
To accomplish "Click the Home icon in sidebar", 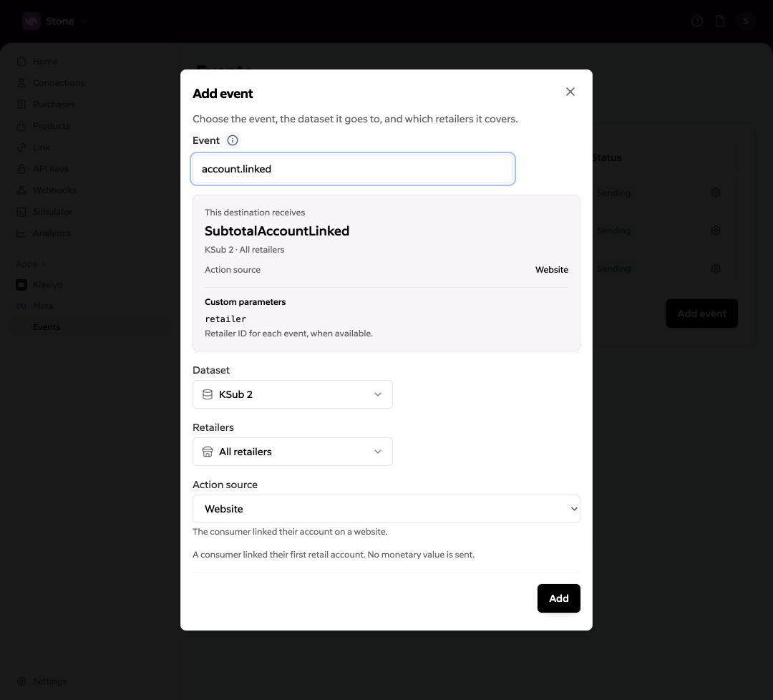I will pos(21,62).
